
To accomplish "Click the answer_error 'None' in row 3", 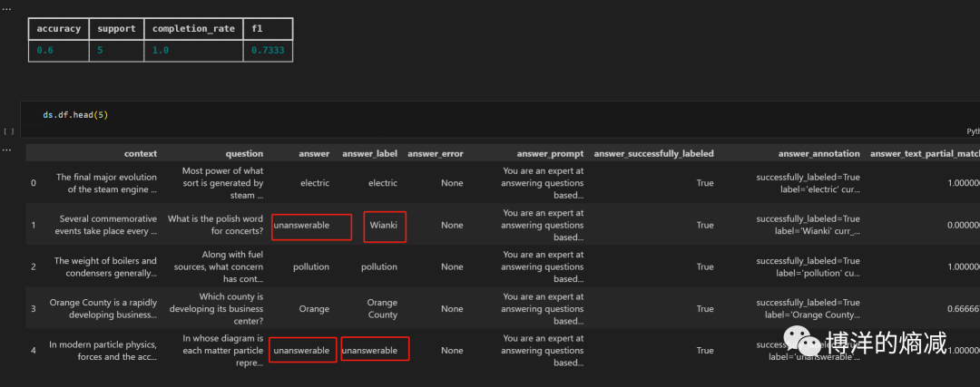I will [452, 308].
